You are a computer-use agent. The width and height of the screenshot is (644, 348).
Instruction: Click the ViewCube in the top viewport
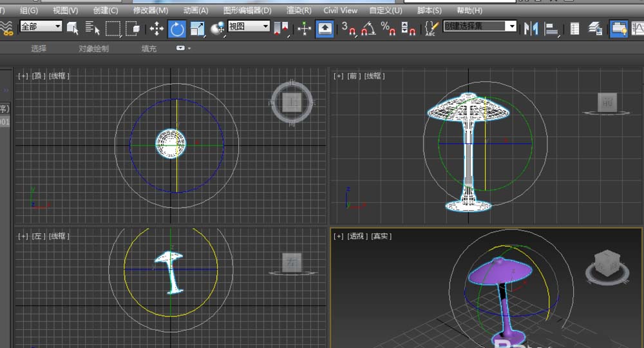[292, 102]
